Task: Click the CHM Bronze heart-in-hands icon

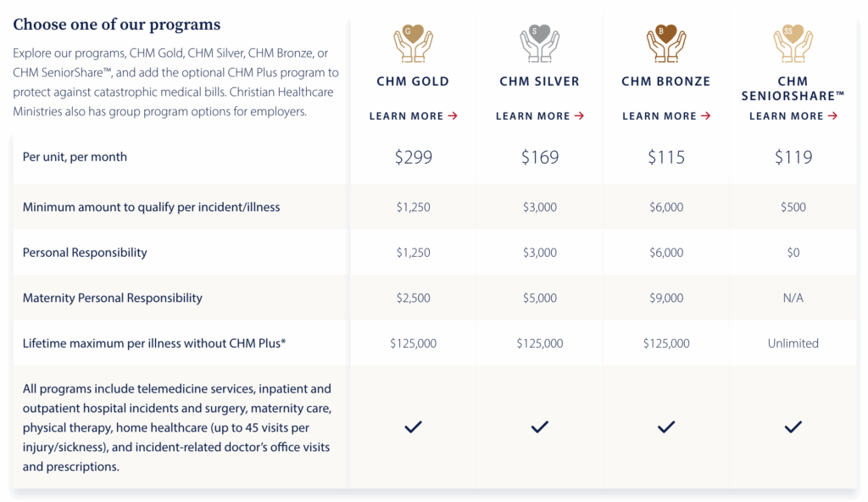Action: pyautogui.click(x=666, y=43)
